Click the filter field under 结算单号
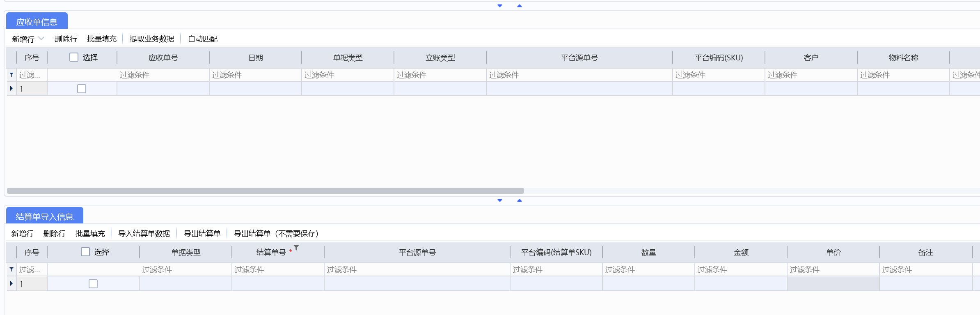 pos(278,269)
